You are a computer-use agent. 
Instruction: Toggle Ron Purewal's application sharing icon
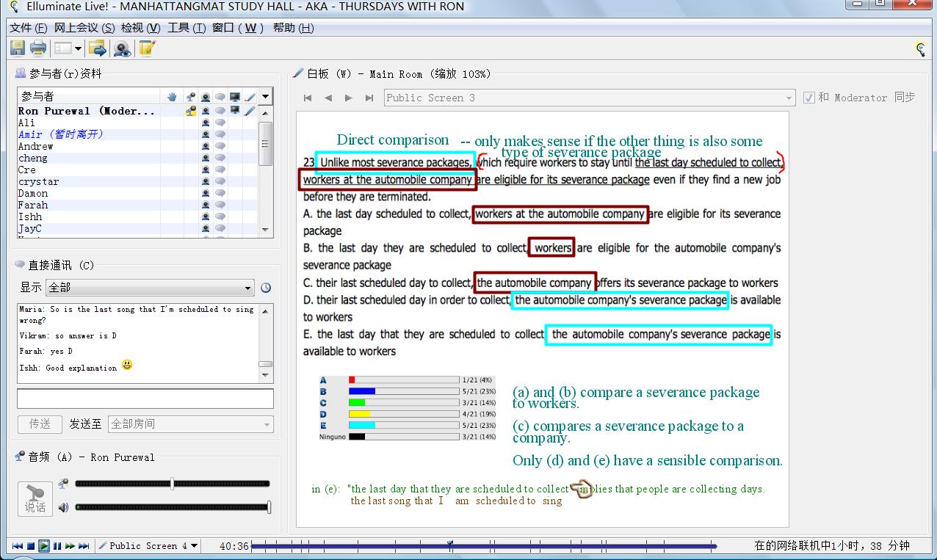[x=235, y=111]
